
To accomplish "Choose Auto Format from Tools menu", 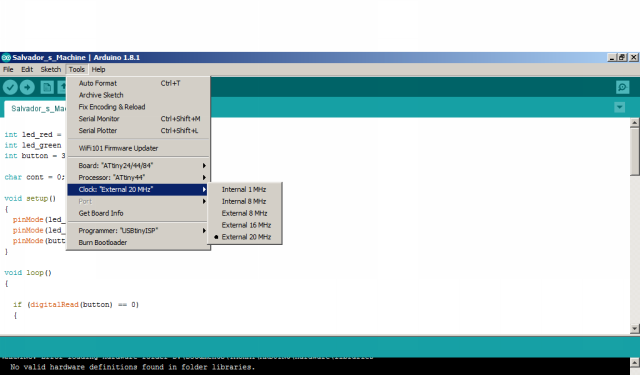I will (138, 83).
